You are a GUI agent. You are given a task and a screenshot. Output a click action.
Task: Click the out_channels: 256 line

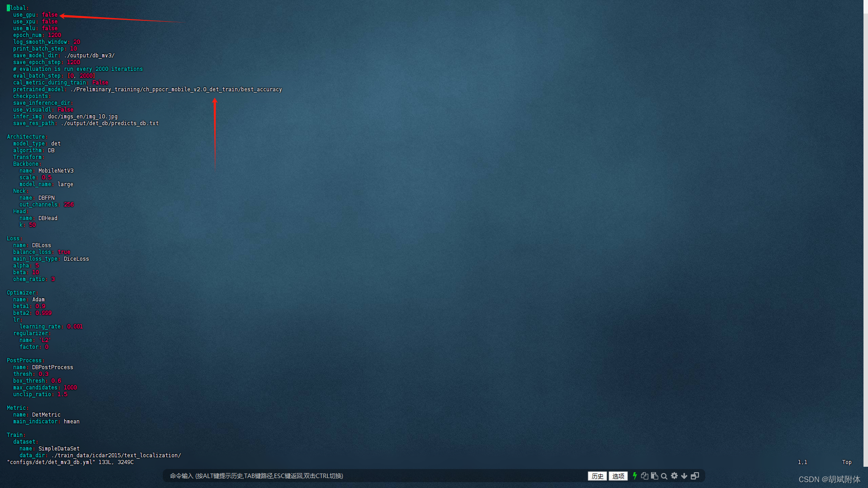(47, 205)
